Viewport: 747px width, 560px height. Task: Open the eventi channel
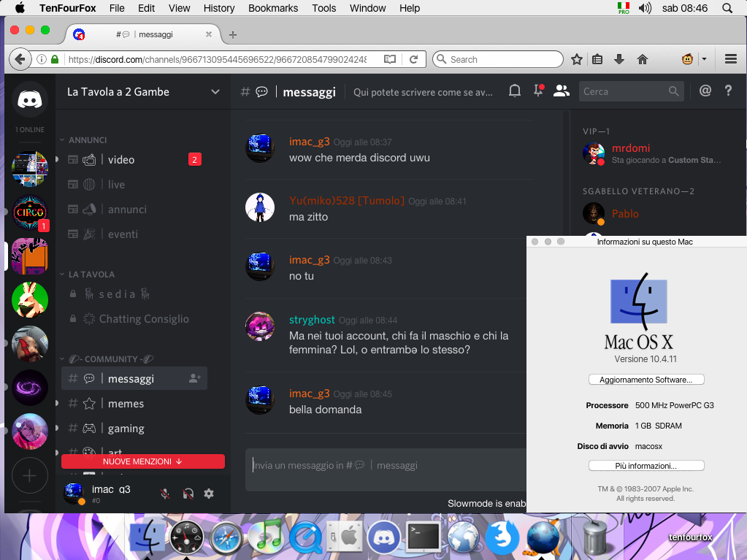pos(134,234)
